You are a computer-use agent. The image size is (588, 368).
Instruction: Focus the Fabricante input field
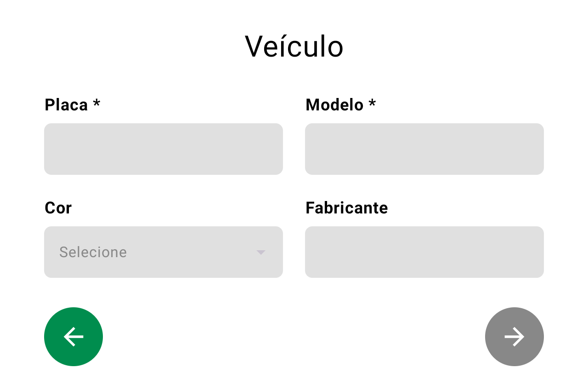point(424,252)
